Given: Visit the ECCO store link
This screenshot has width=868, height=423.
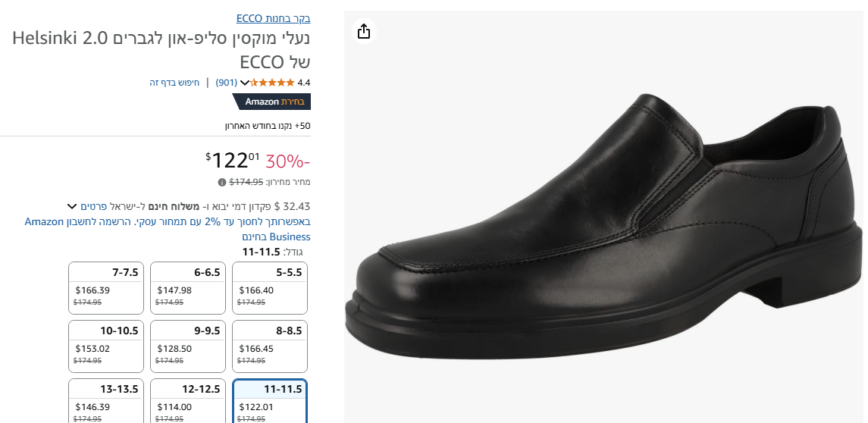Looking at the screenshot, I should click(273, 18).
